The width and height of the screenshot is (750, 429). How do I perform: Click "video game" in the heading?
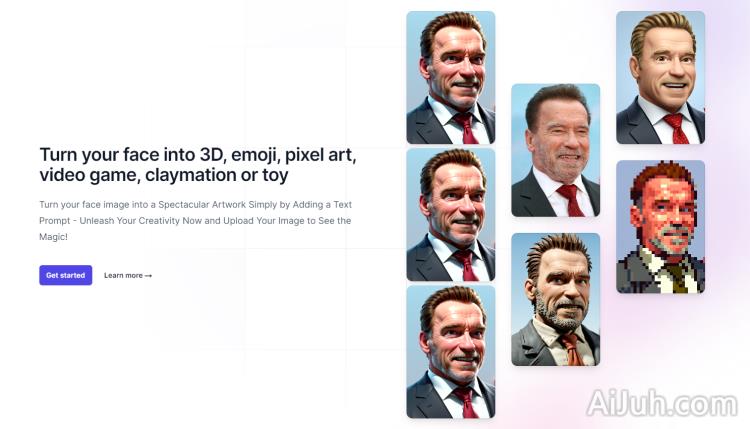point(87,176)
